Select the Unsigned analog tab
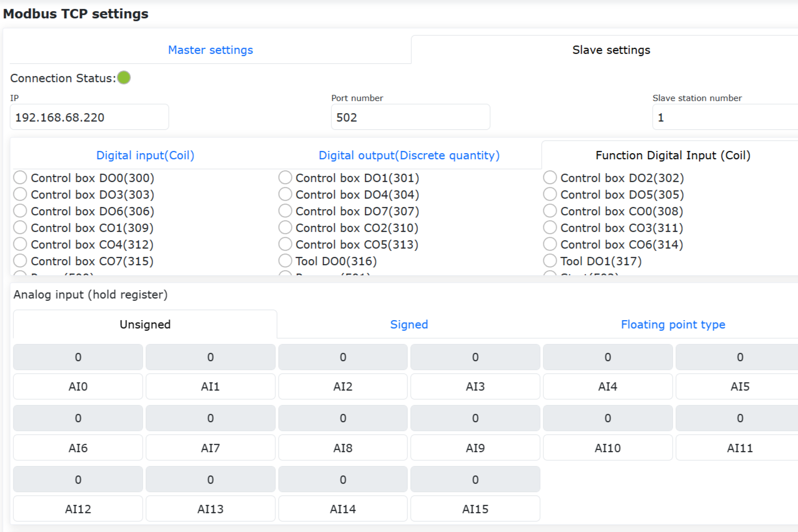 tap(145, 325)
